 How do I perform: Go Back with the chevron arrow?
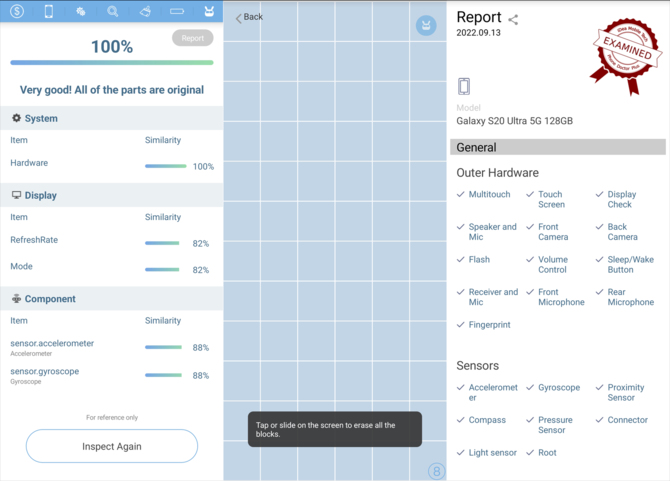pos(249,17)
